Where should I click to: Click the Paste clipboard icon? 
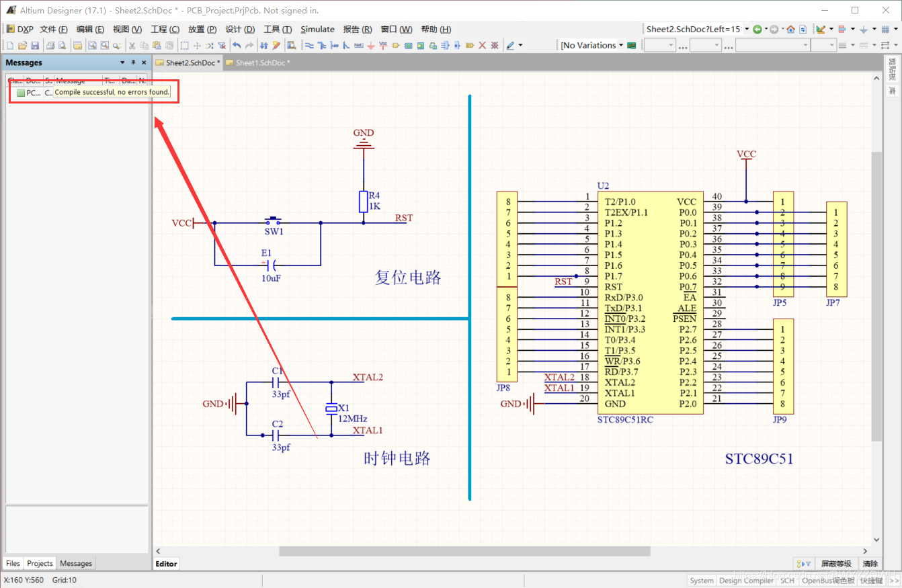(x=157, y=46)
